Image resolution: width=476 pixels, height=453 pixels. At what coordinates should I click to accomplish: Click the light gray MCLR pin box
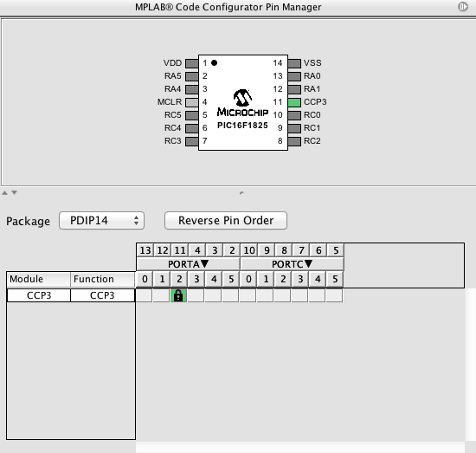tap(191, 102)
